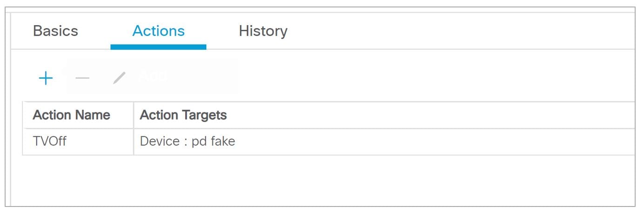Switch to the Basics tab
Image resolution: width=644 pixels, height=213 pixels.
(x=55, y=31)
